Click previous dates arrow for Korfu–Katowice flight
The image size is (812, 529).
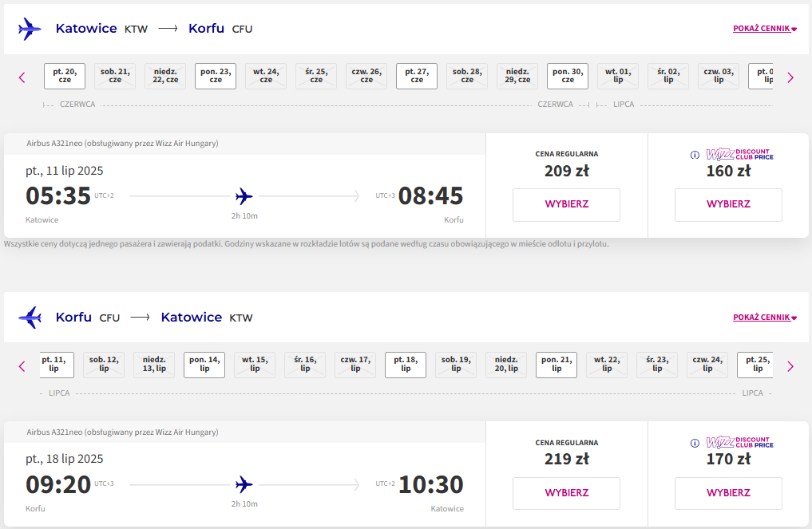click(x=22, y=366)
